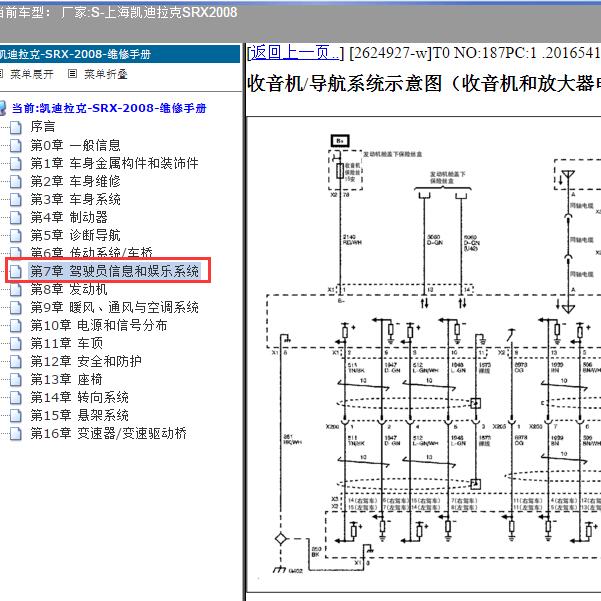This screenshot has width=601, height=601.
Task: Click the root manual icon beside 当前:凯迪拉克
Action: tap(3, 108)
